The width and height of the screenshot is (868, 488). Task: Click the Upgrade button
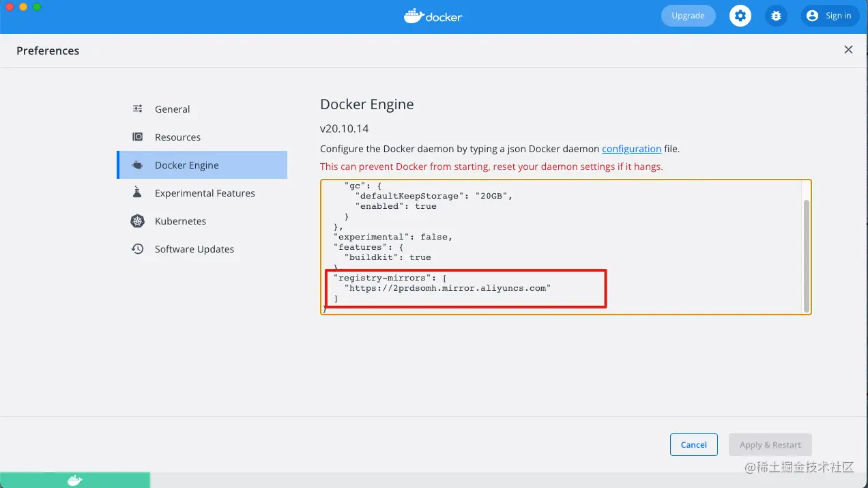(688, 16)
